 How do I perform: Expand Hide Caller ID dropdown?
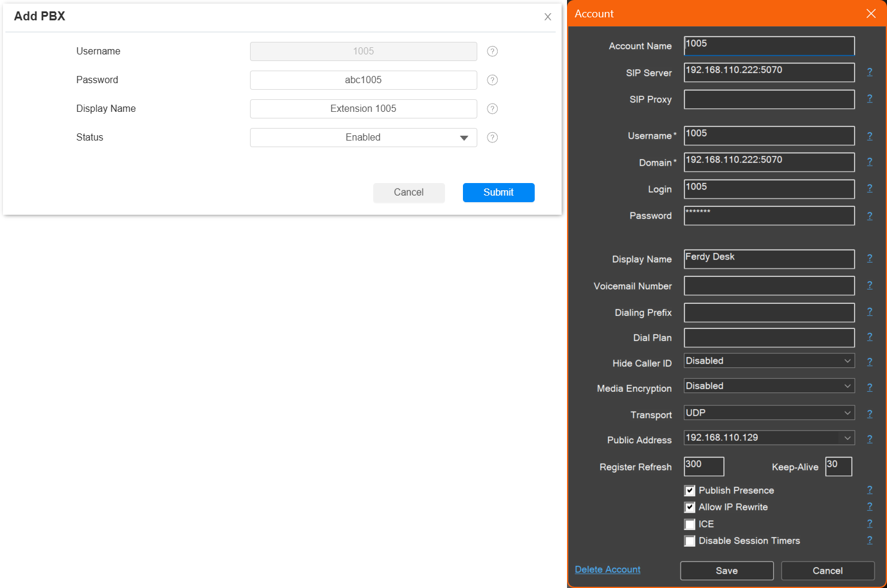tap(769, 361)
